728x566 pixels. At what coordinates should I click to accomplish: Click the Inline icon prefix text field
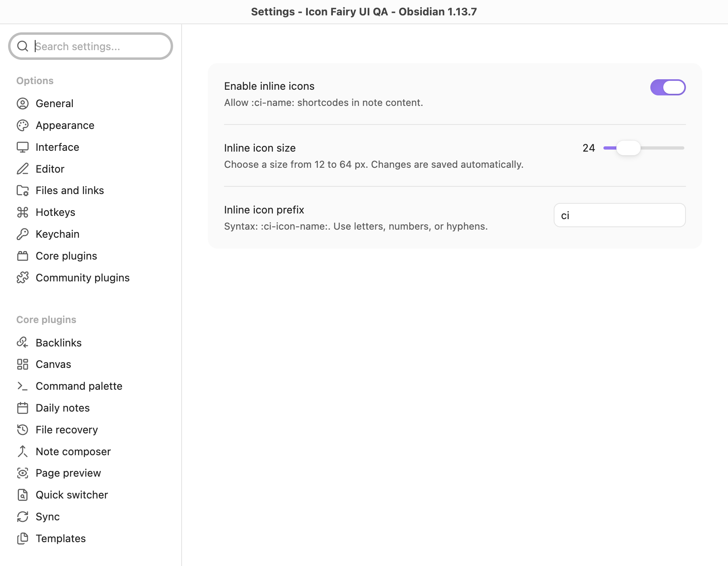(x=620, y=215)
